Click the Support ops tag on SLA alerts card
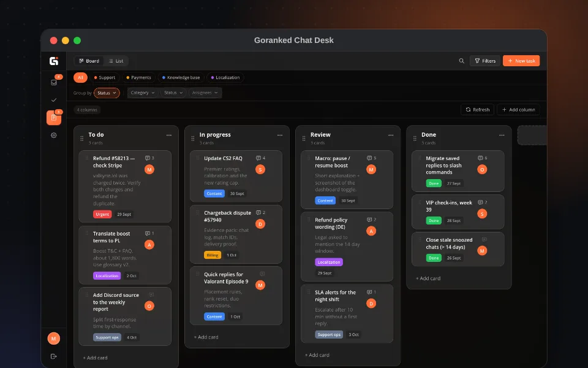Viewport: 588px width, 368px height. 329,335
